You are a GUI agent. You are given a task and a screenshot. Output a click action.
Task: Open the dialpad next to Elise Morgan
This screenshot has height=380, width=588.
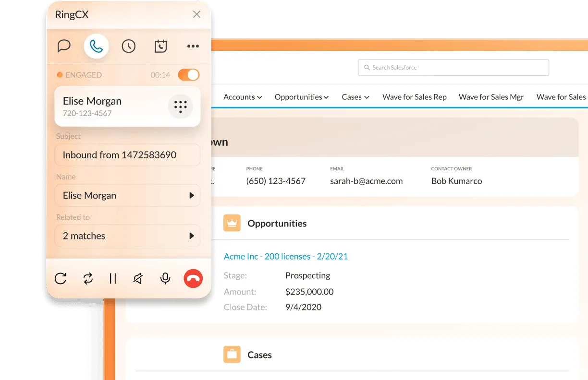tap(181, 106)
